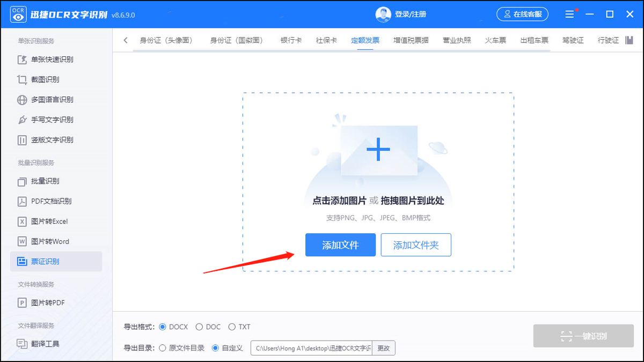Click the user avatar icon
The width and height of the screenshot is (644, 362).
[x=383, y=14]
